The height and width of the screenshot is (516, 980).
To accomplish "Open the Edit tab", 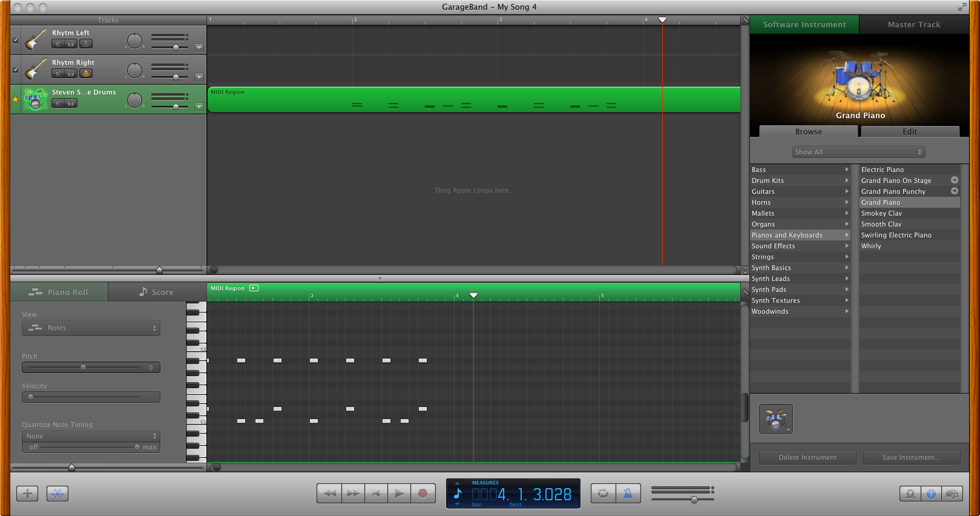I will (910, 131).
